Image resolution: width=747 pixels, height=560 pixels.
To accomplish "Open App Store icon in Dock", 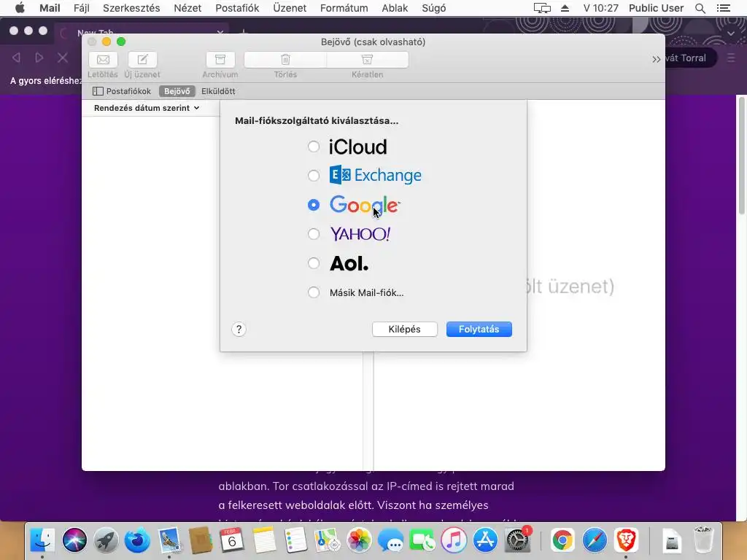I will pos(485,540).
